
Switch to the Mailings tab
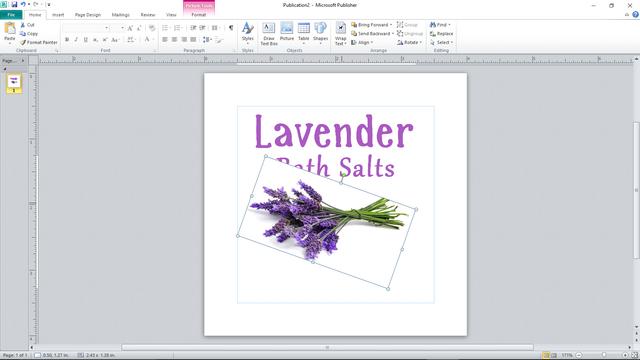pyautogui.click(x=120, y=15)
